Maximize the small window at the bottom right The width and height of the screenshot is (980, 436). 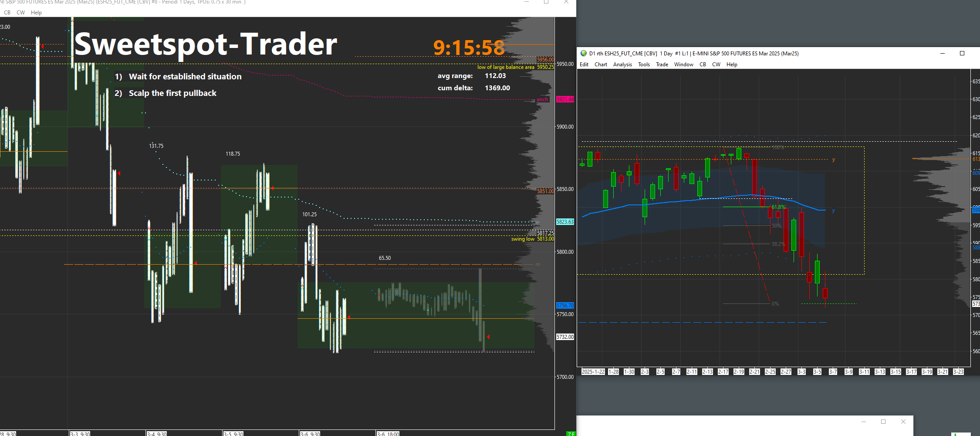point(883,422)
